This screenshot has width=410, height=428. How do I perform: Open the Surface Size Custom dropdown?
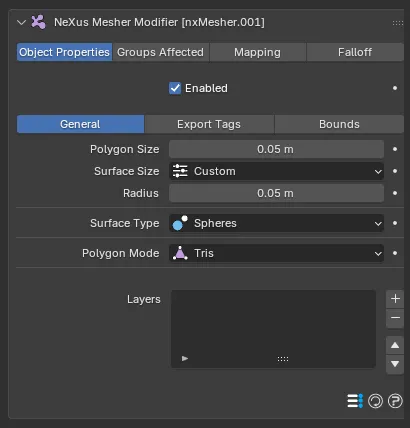pos(276,171)
